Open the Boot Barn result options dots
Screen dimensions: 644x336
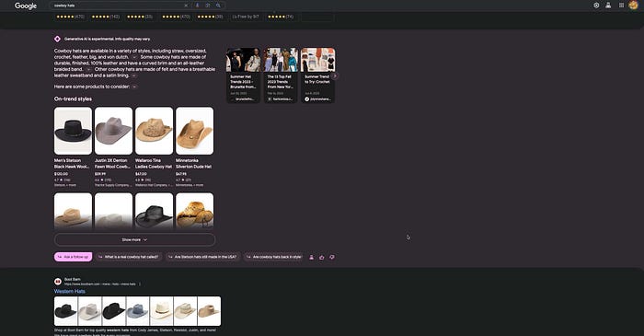140,284
